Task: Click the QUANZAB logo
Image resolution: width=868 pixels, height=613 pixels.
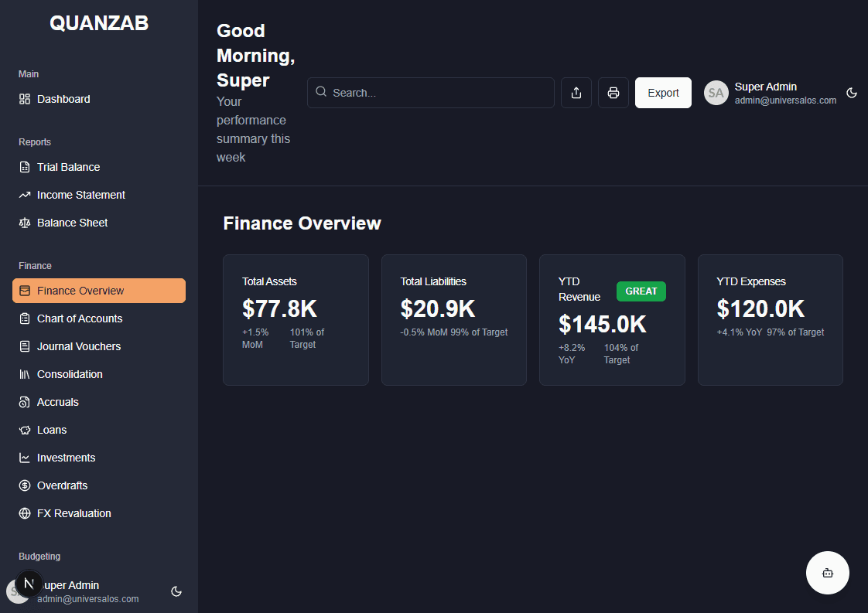Action: 99,23
